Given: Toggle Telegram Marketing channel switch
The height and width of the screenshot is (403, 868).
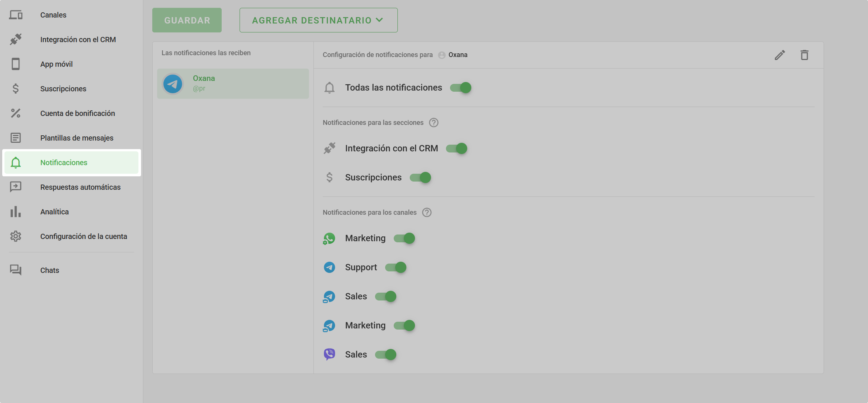Looking at the screenshot, I should click(405, 326).
